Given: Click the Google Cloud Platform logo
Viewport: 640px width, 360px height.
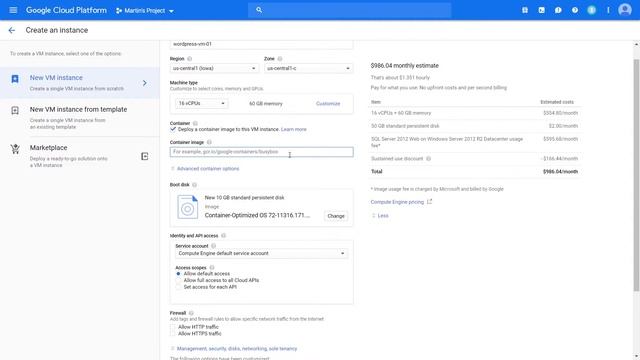Looking at the screenshot, I should click(x=66, y=10).
